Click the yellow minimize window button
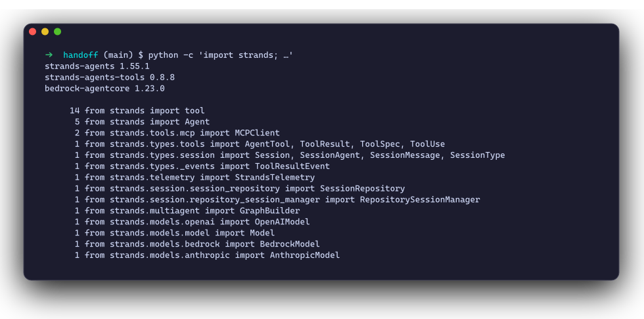 click(45, 32)
